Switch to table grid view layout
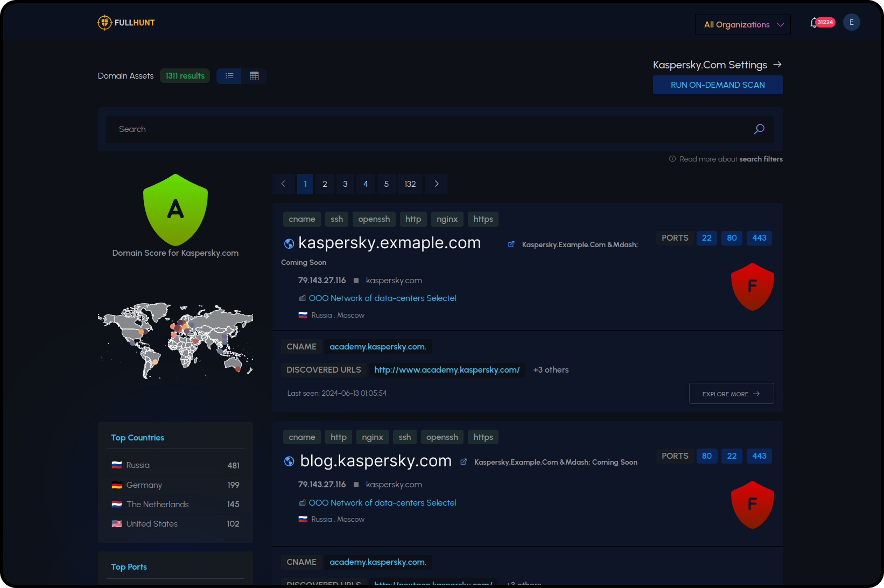 (x=254, y=76)
